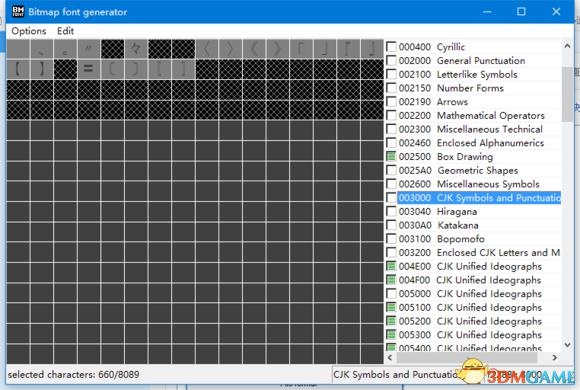Select the right tortoise shell bracket glyph
580x390 pixels.
[136, 69]
